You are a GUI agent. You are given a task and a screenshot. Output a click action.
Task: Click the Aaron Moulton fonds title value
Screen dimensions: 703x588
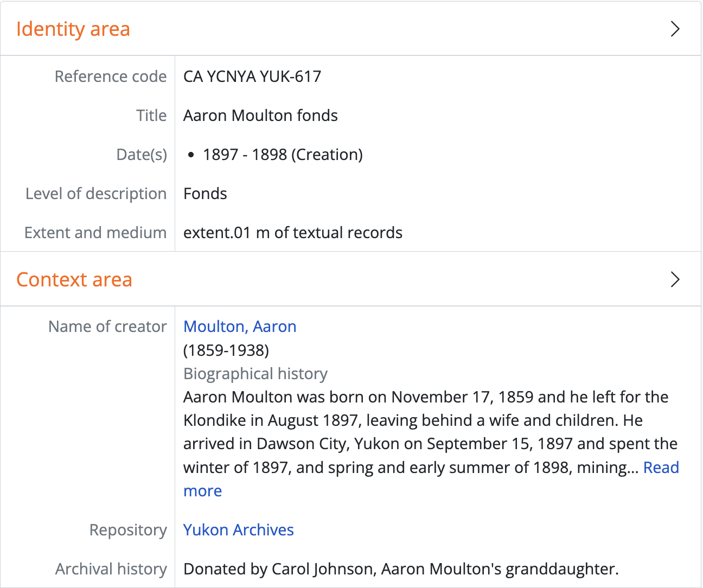(x=260, y=116)
